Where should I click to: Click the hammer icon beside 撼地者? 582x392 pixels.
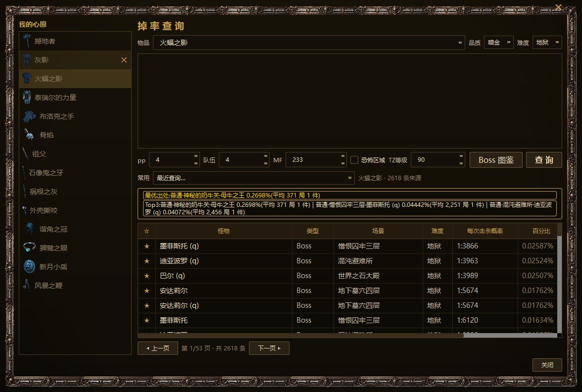(27, 41)
